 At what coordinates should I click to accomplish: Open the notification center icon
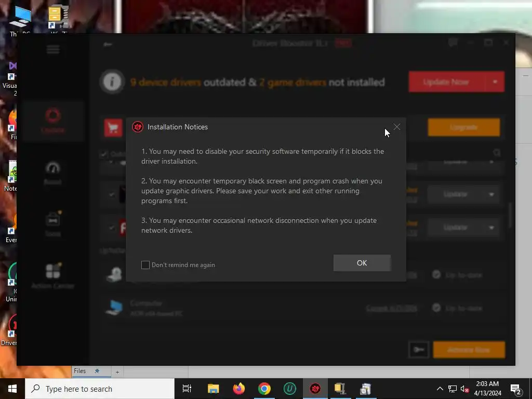point(516,389)
